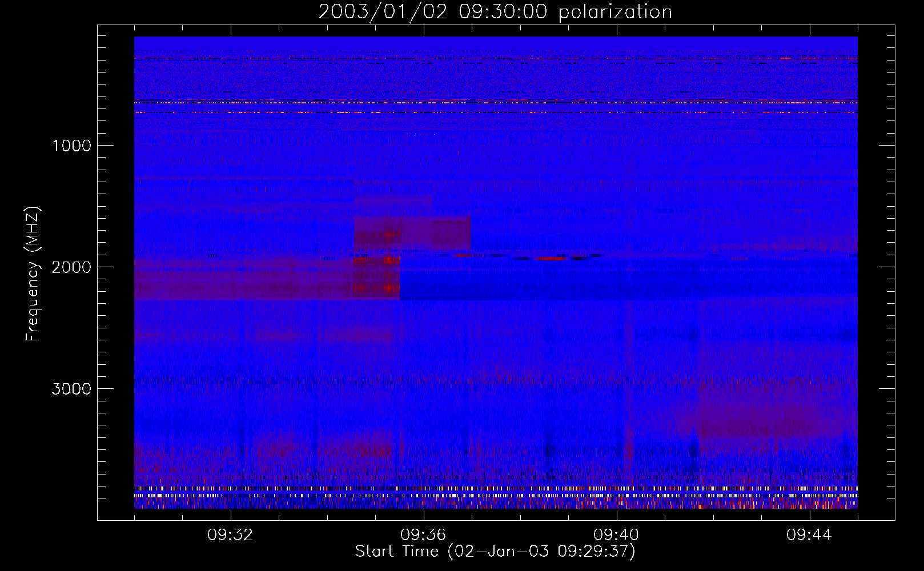Click the 3000 frequency tick label

tap(71, 389)
